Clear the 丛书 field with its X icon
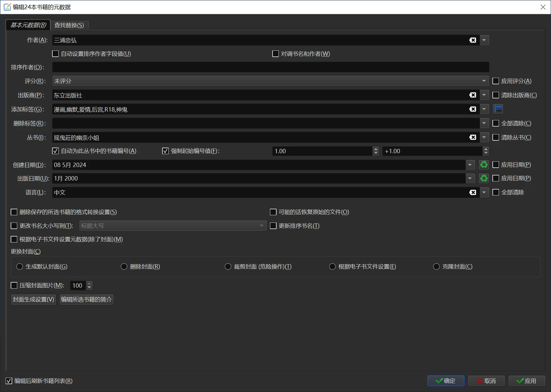This screenshot has width=551, height=392. click(x=472, y=137)
